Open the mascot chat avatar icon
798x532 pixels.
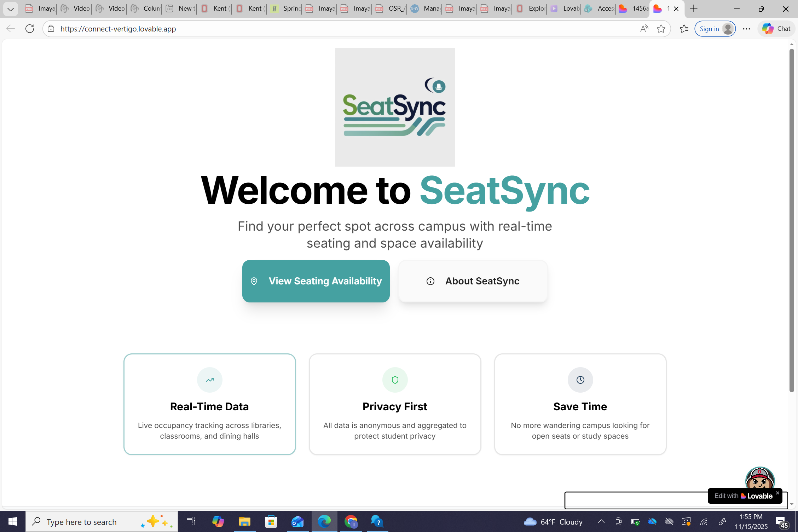[x=759, y=478]
